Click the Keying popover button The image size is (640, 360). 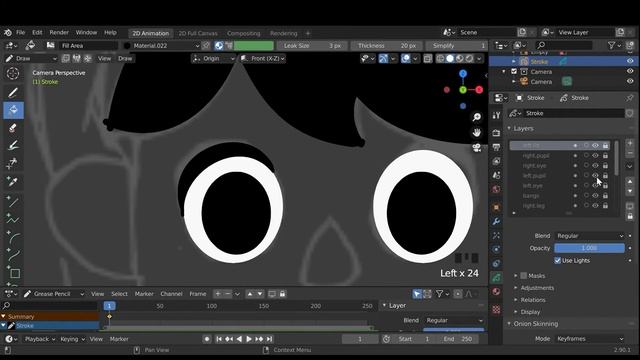(x=72, y=339)
